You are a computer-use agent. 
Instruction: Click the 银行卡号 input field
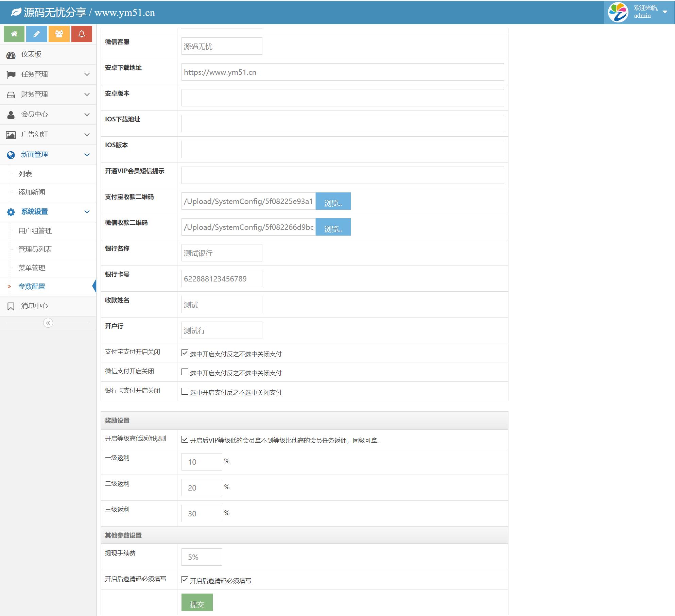222,279
